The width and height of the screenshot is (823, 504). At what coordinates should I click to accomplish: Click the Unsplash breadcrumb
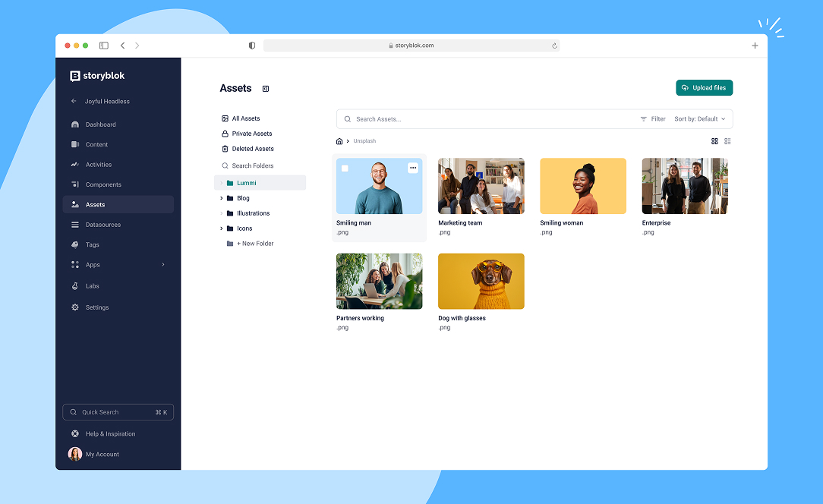(364, 141)
